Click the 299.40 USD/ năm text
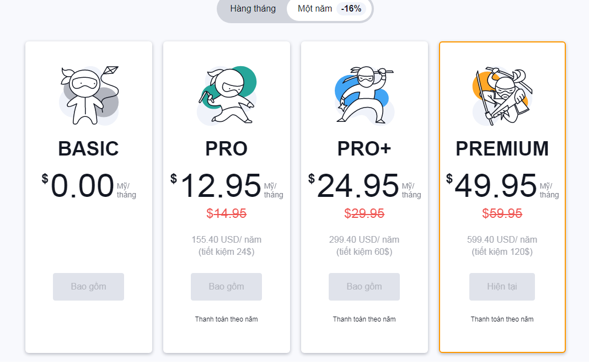This screenshot has height=364, width=589. (x=364, y=240)
